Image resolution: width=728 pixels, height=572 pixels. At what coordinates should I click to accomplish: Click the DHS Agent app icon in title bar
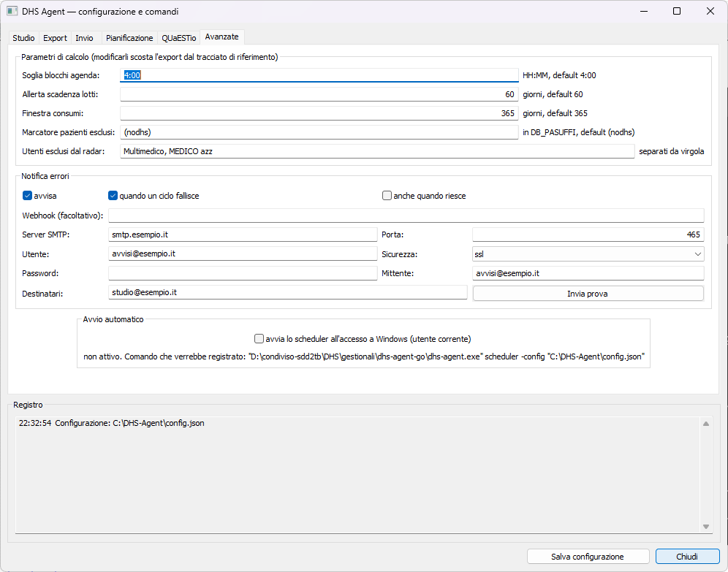12,11
